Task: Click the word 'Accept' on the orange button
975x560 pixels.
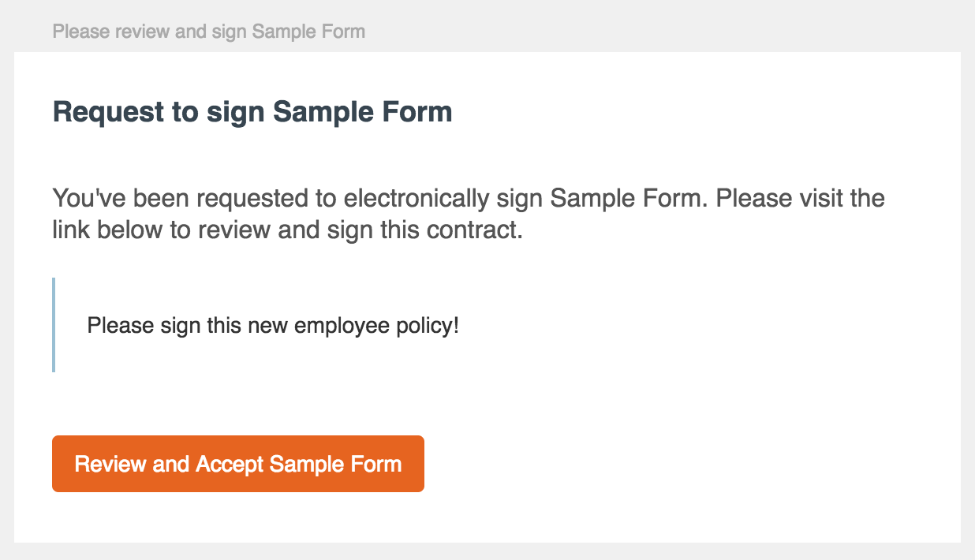Action: pyautogui.click(x=230, y=464)
